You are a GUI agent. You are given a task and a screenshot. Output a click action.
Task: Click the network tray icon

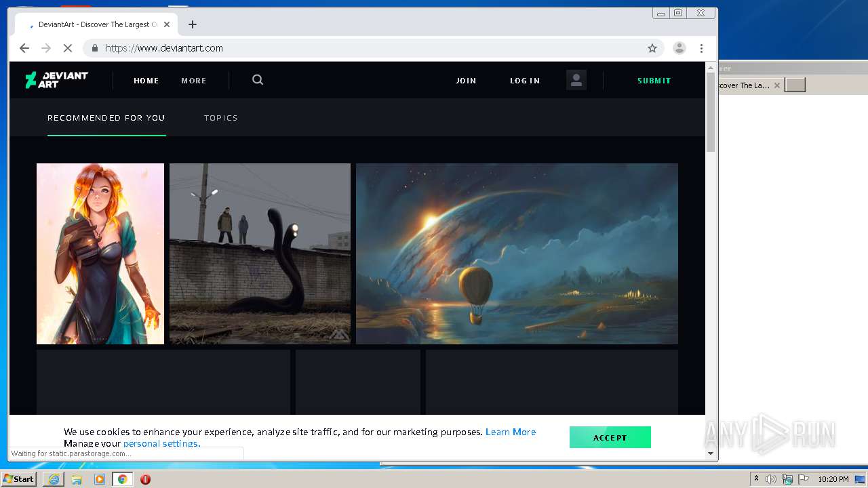787,479
